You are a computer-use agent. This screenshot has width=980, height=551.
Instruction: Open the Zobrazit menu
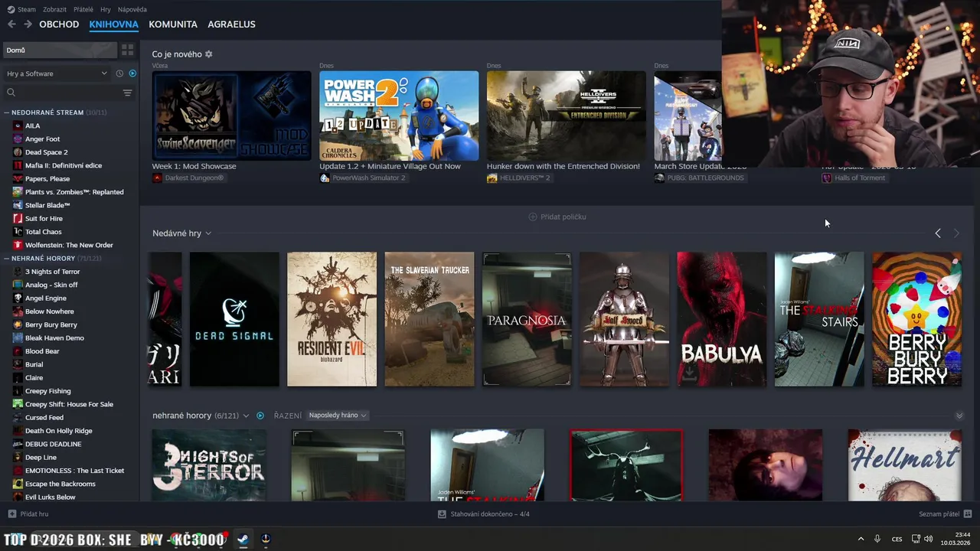click(x=54, y=9)
